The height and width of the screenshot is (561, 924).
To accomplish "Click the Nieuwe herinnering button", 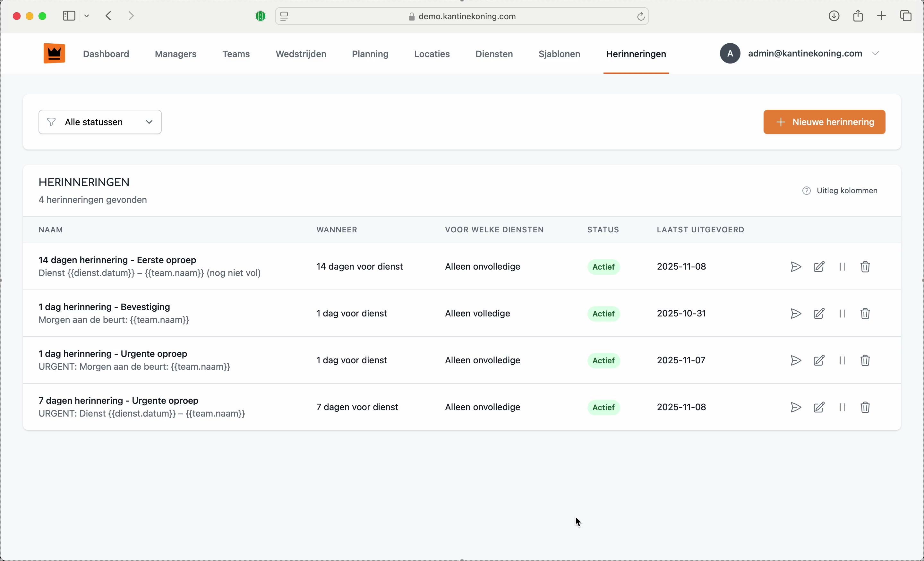I will click(824, 122).
